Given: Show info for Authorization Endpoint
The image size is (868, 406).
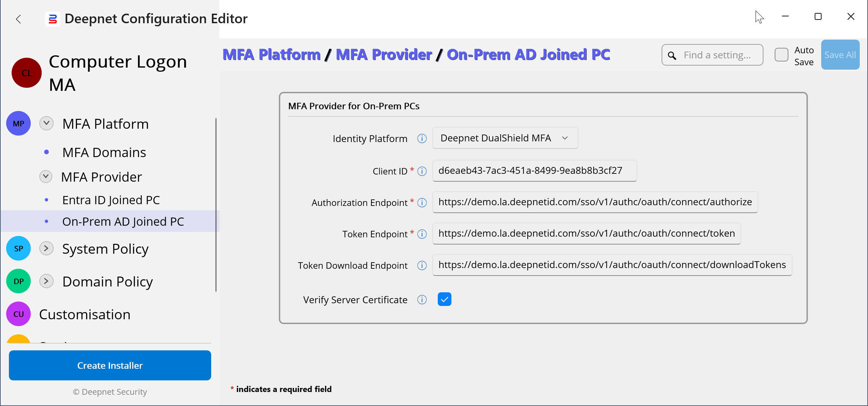Looking at the screenshot, I should [x=422, y=203].
